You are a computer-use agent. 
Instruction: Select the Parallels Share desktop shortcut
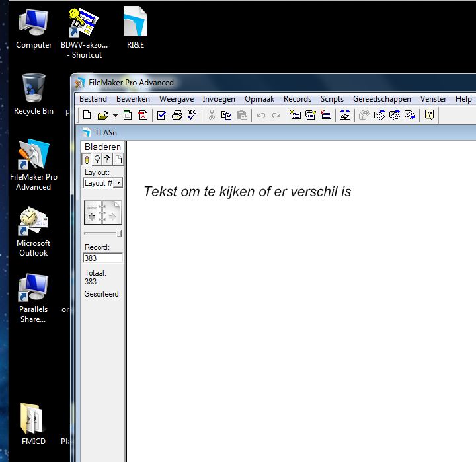click(x=34, y=298)
